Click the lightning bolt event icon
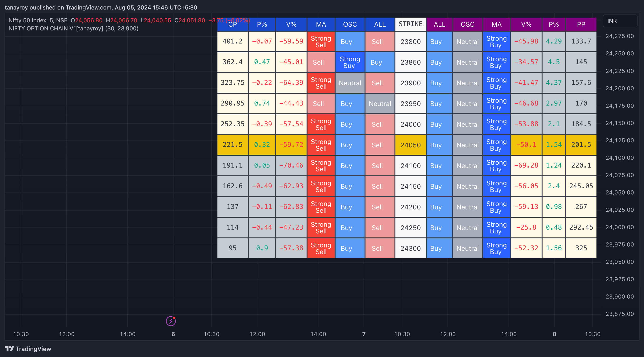644x357 pixels. [x=171, y=321]
